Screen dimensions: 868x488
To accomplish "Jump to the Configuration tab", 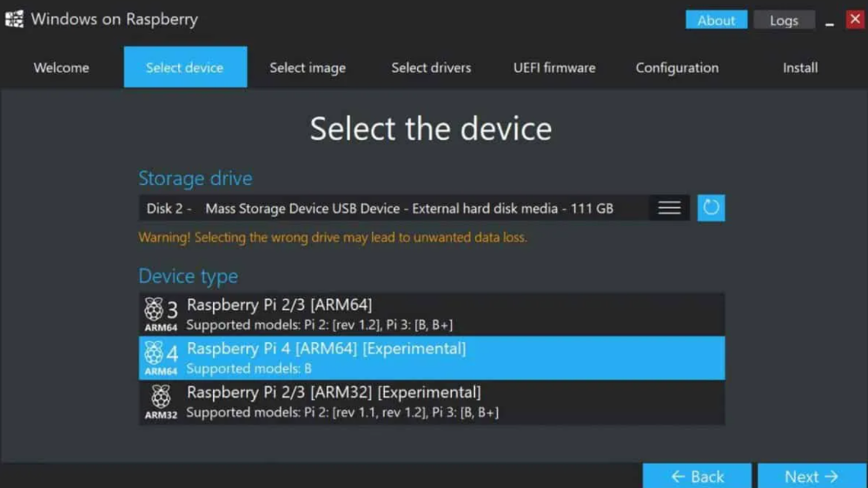I will (x=677, y=68).
